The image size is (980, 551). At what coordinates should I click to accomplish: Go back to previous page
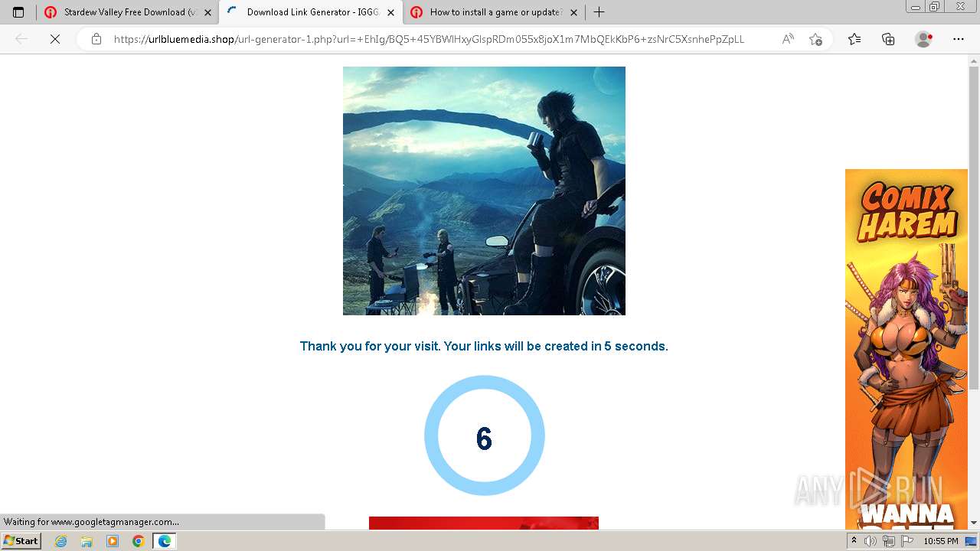pyautogui.click(x=21, y=39)
